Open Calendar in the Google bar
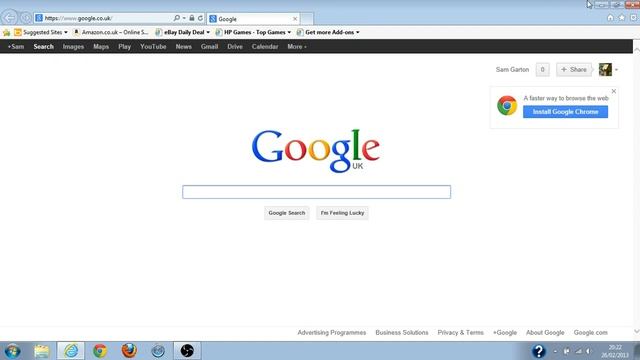 [x=265, y=47]
